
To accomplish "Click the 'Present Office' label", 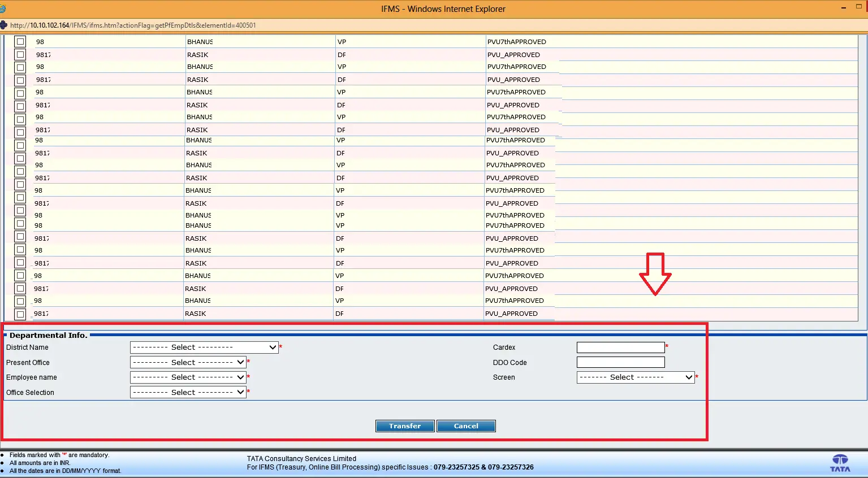I will (x=28, y=363).
